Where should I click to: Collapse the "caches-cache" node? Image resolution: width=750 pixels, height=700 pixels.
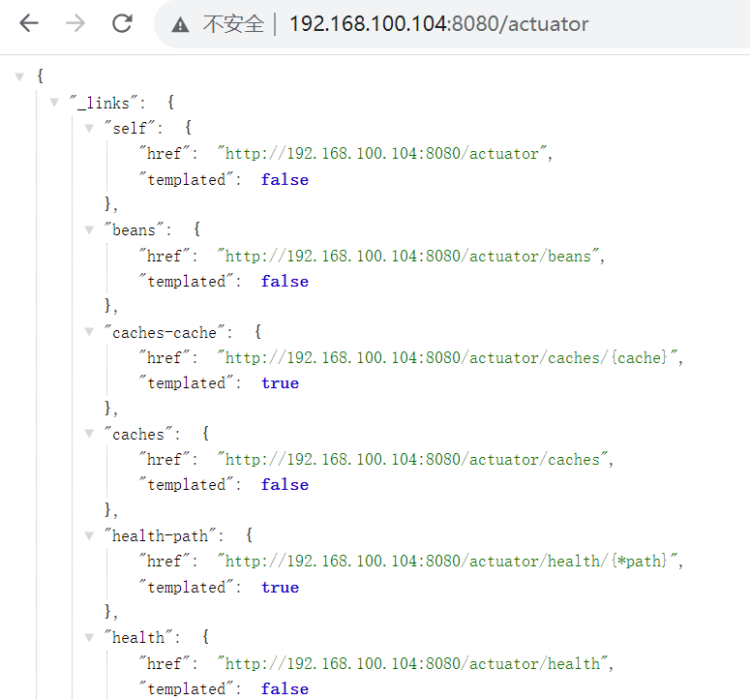click(x=89, y=332)
